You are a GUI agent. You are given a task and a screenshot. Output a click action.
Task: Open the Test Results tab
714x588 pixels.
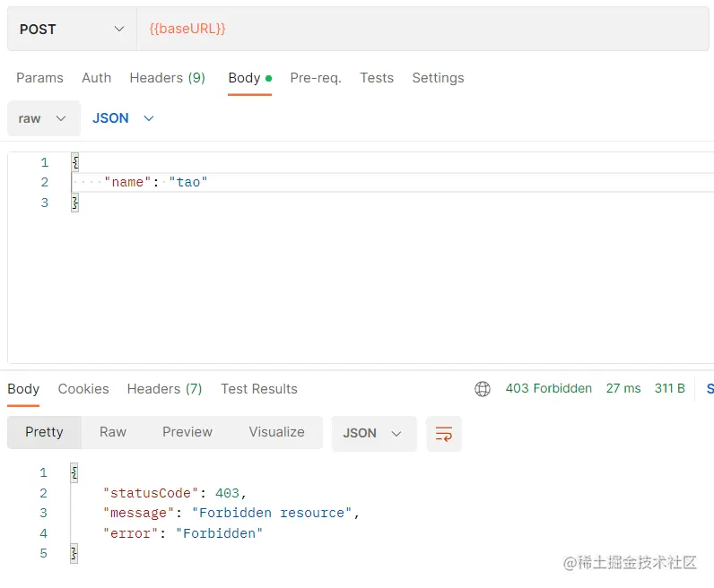pyautogui.click(x=259, y=389)
